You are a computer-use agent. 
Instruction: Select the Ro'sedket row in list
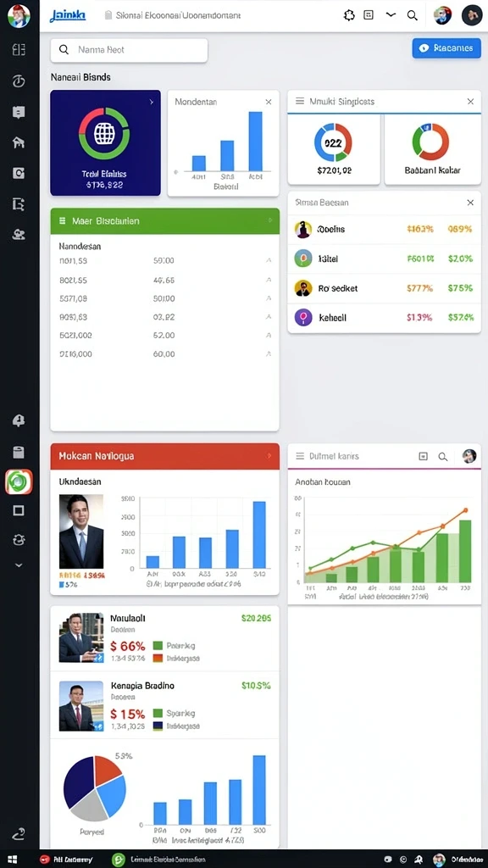pos(384,288)
